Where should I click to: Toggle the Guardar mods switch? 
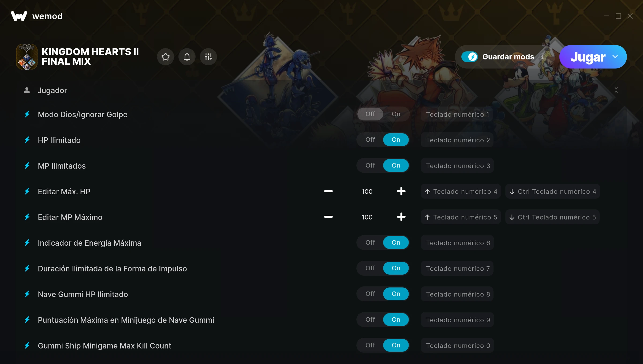pyautogui.click(x=470, y=57)
